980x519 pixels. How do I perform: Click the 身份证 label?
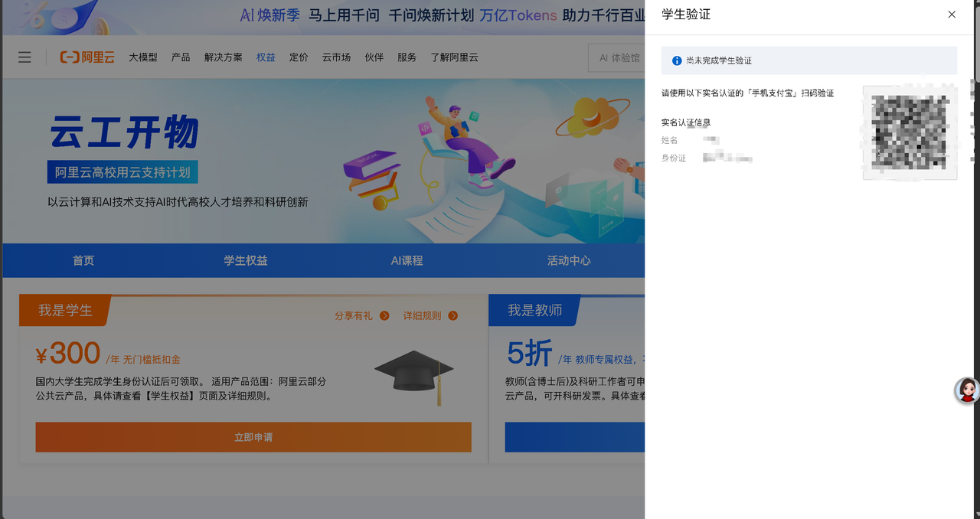(674, 158)
